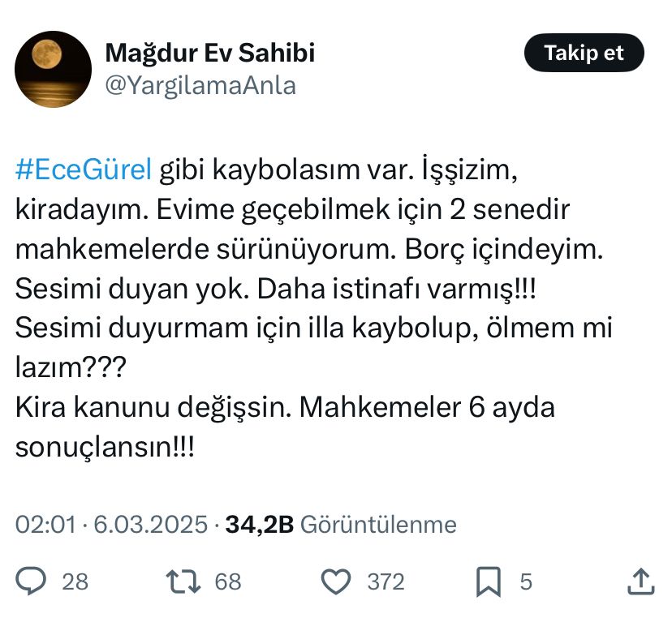The width and height of the screenshot is (672, 635).
Task: Click the bookmark count 5
Action: [x=525, y=581]
